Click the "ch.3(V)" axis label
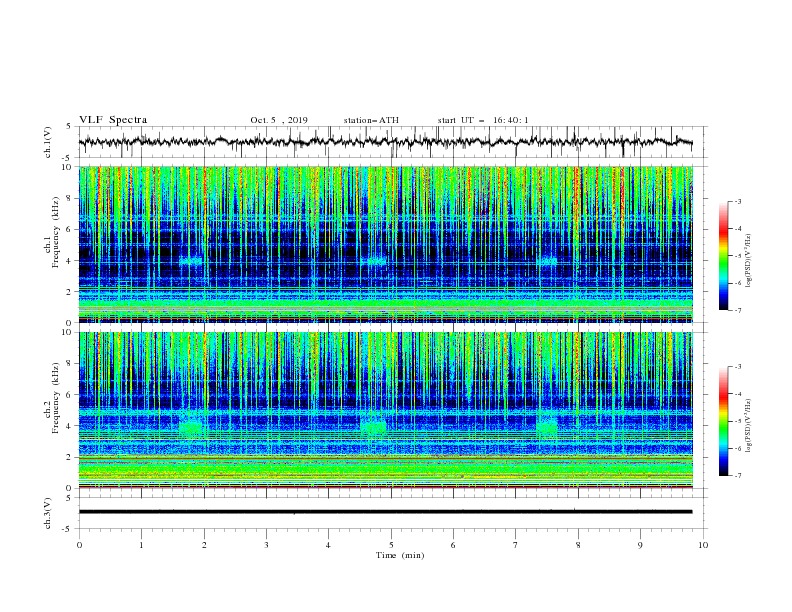 tap(48, 513)
